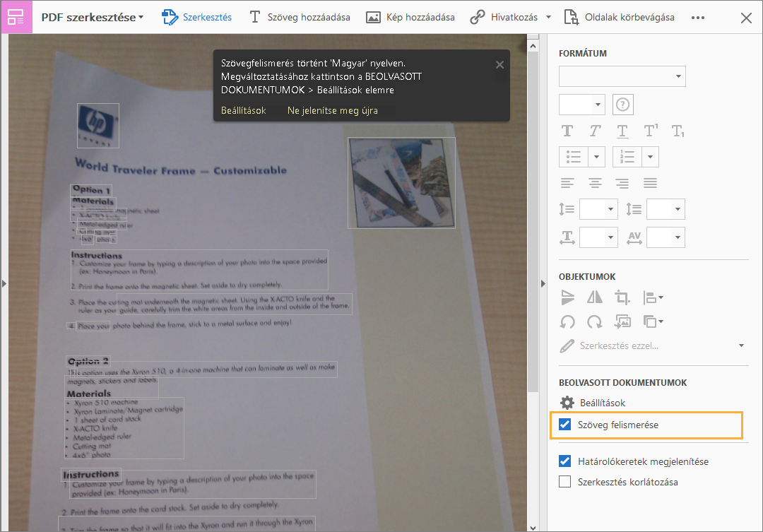This screenshot has width=763, height=532.
Task: Click the bulleted list icon
Action: (x=574, y=157)
